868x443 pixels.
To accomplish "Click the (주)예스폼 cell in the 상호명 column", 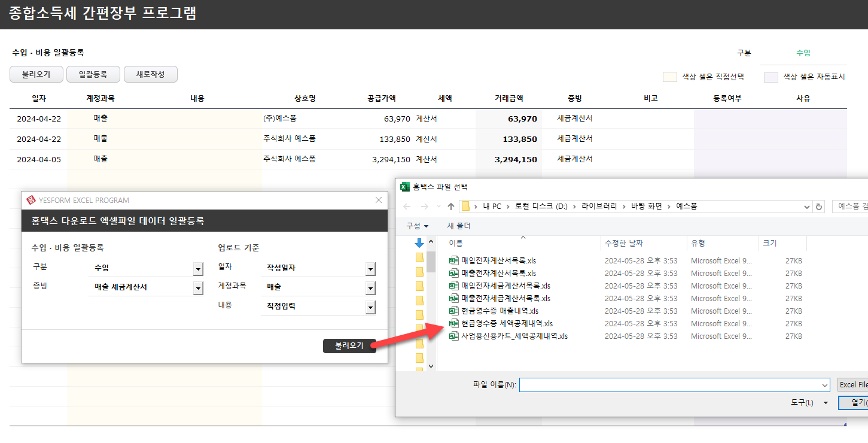I will point(280,119).
